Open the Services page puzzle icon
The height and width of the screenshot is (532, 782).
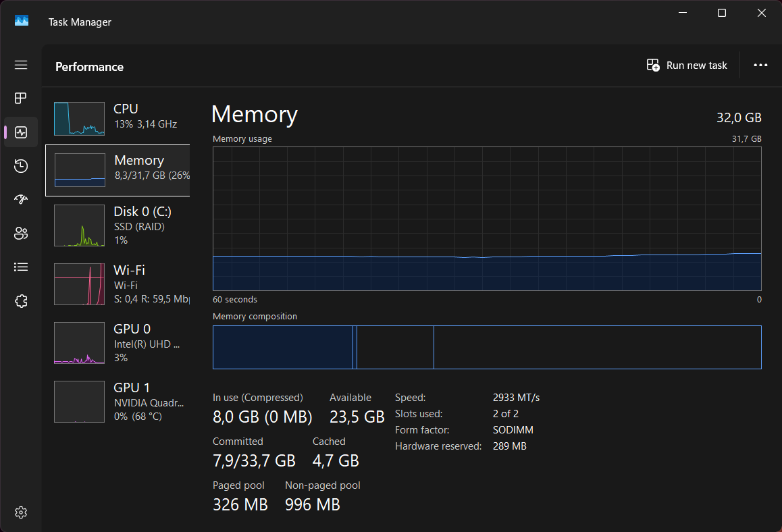(x=21, y=301)
